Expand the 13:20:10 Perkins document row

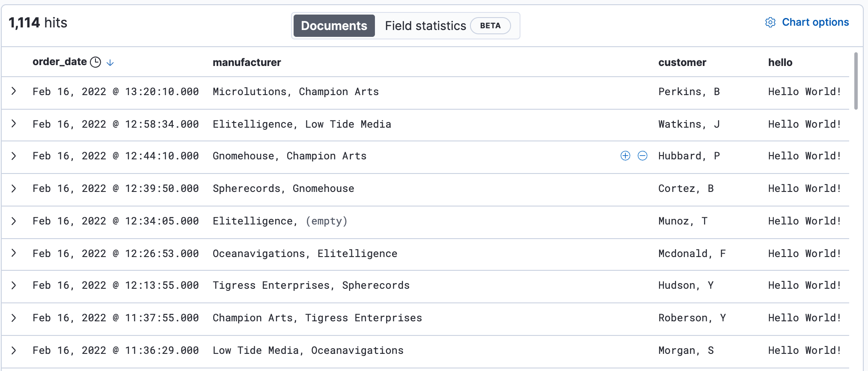[x=14, y=91]
